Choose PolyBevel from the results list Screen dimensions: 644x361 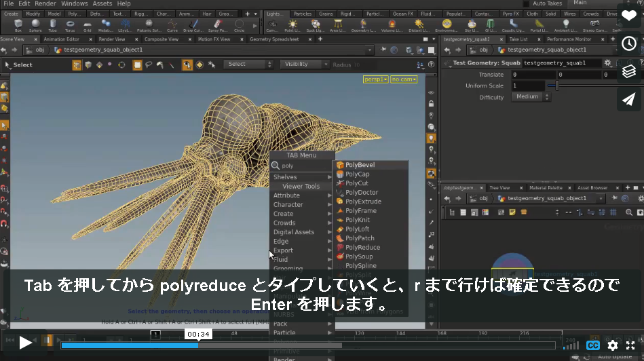[x=370, y=165]
